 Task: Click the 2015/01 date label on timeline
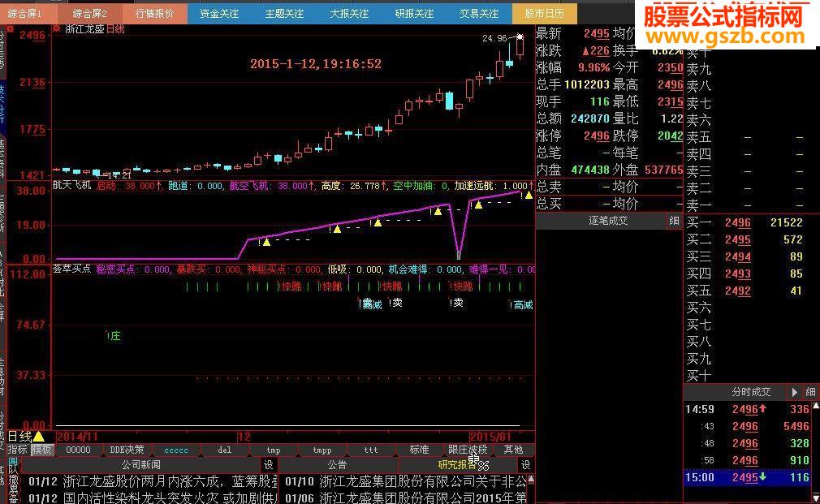pyautogui.click(x=490, y=437)
